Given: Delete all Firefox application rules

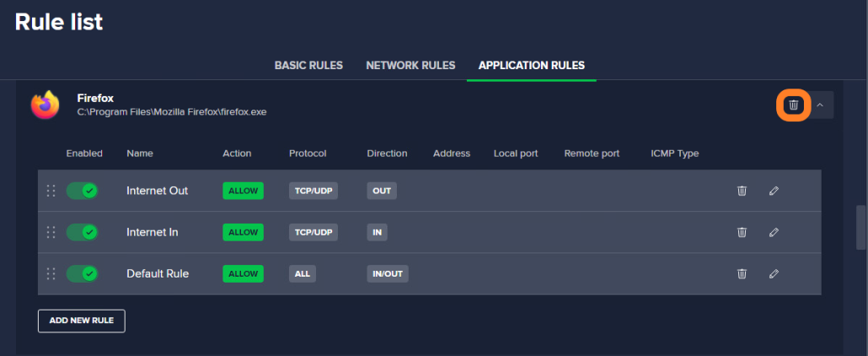Looking at the screenshot, I should pyautogui.click(x=793, y=105).
